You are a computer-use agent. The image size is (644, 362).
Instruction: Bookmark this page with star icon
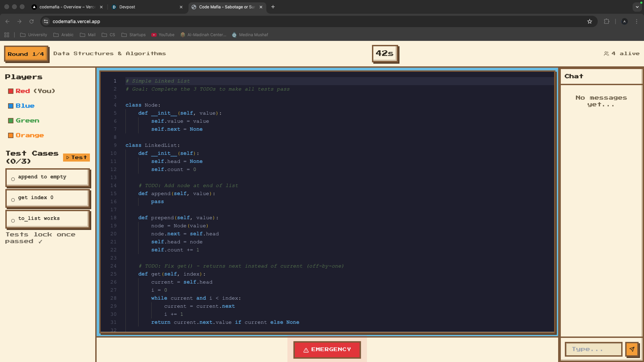point(590,21)
